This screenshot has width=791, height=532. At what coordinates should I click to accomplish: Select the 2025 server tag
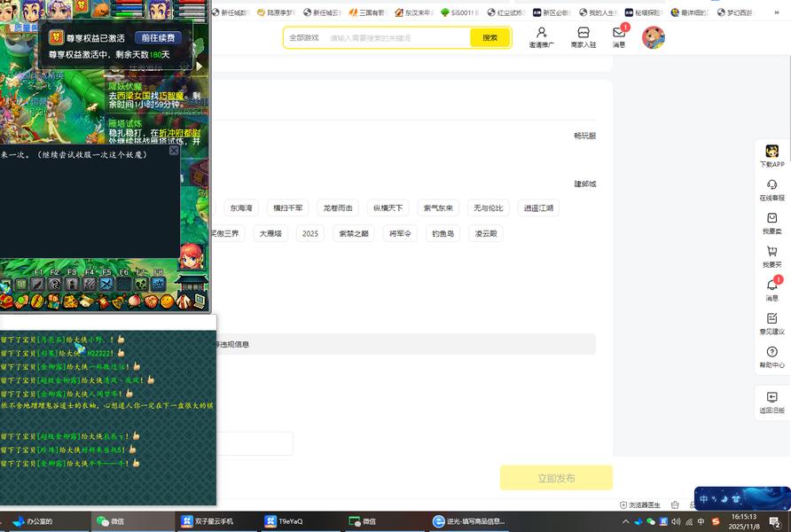(310, 233)
